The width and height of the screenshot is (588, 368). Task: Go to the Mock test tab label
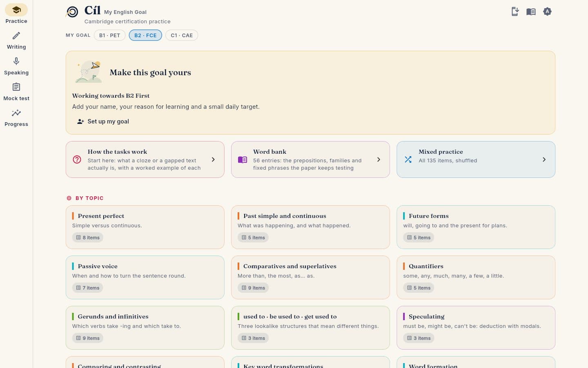coord(16,99)
